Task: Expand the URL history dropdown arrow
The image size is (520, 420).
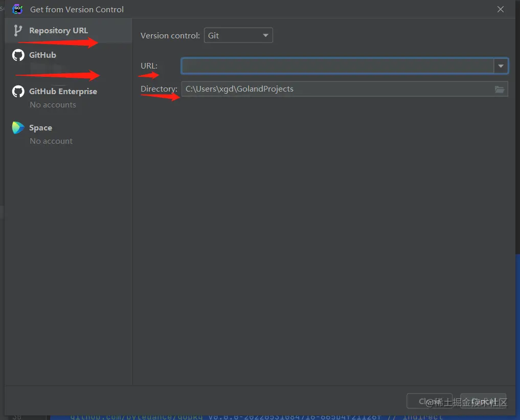Action: pos(501,65)
